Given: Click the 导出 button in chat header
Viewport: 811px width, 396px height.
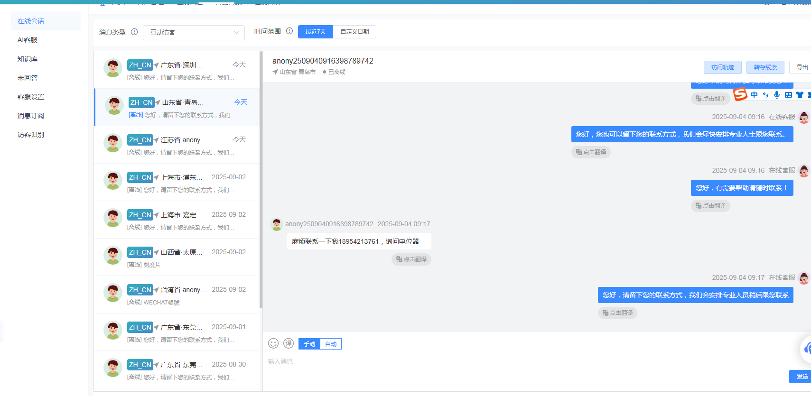Looking at the screenshot, I should 801,67.
